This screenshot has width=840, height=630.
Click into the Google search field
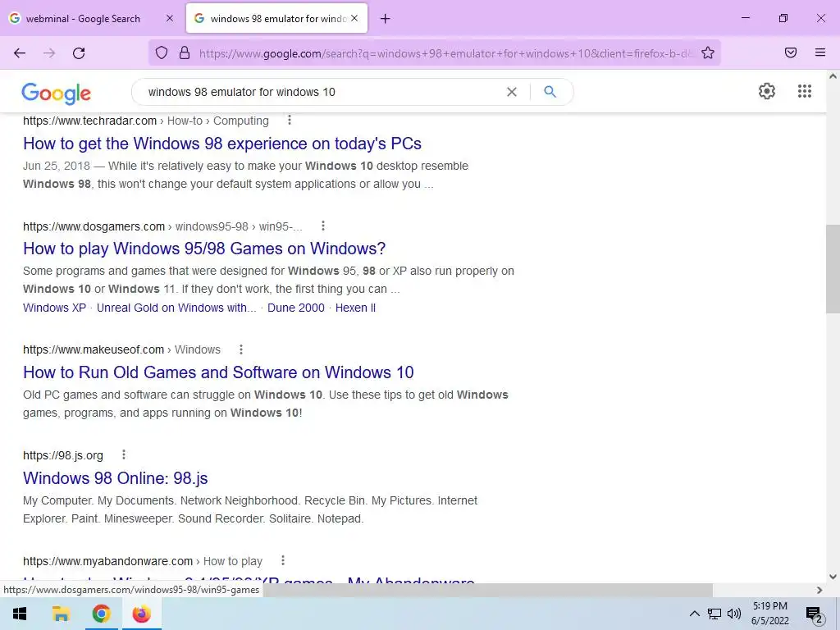322,92
